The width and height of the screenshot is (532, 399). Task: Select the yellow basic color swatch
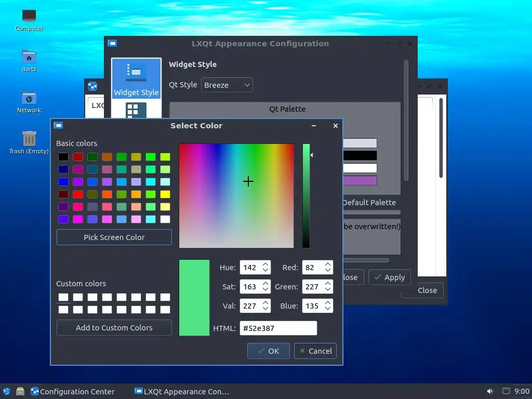pos(165,194)
